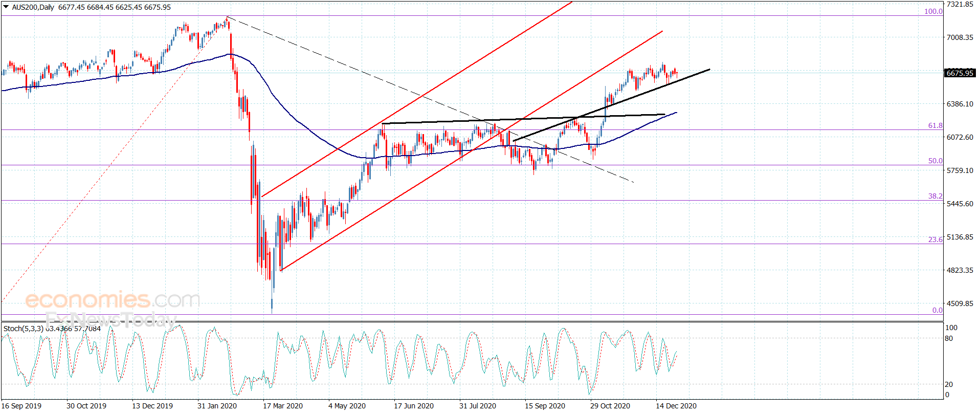Image resolution: width=980 pixels, height=413 pixels.
Task: Click the economies.com watermark logo
Action: [113, 299]
